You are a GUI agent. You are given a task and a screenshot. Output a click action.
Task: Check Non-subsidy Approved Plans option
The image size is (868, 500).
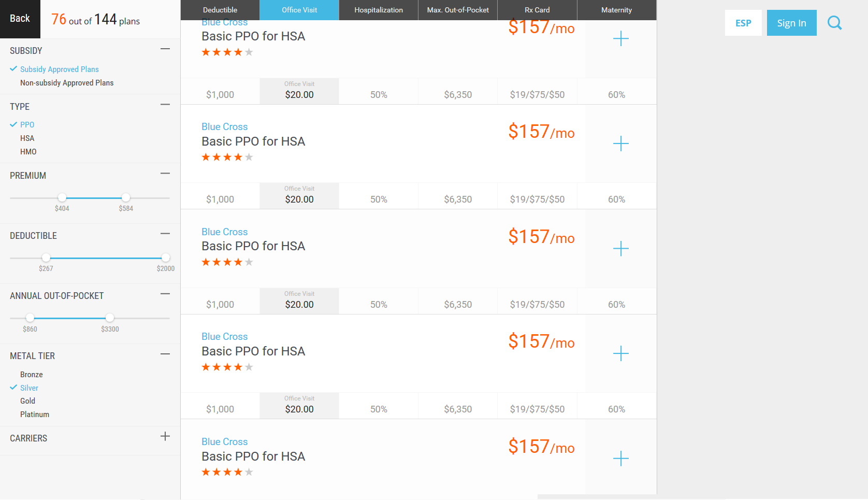67,83
